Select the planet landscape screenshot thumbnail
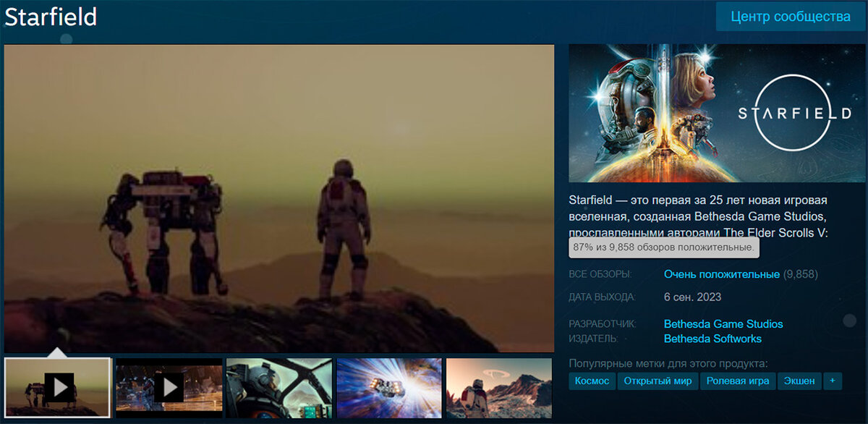The height and width of the screenshot is (424, 868). click(x=500, y=388)
